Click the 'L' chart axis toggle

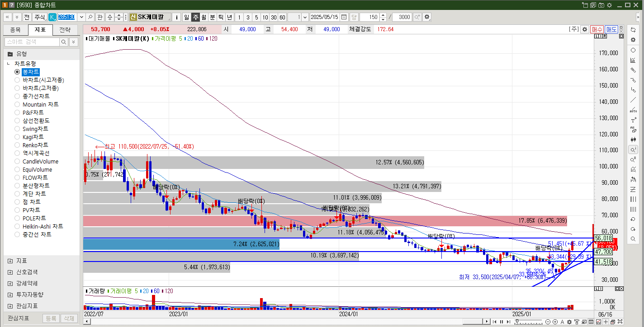click(597, 36)
